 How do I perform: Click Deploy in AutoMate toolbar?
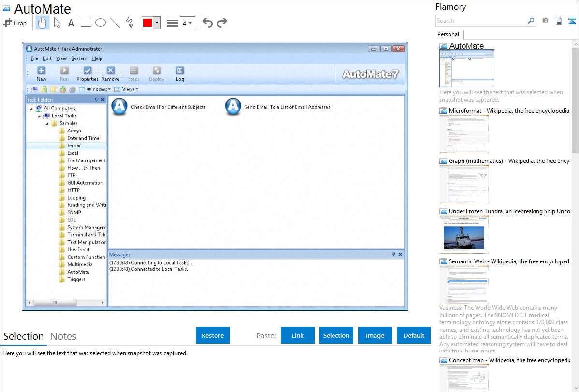157,74
